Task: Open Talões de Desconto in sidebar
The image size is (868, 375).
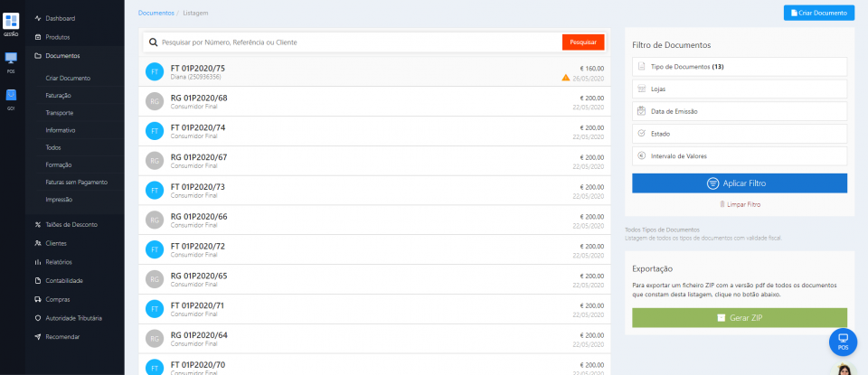Action: click(71, 224)
